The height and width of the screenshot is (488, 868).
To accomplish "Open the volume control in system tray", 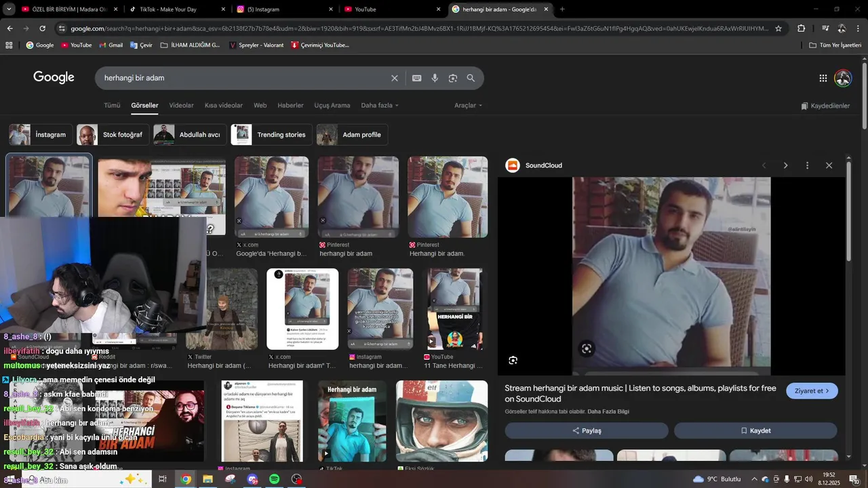I will pos(808,479).
